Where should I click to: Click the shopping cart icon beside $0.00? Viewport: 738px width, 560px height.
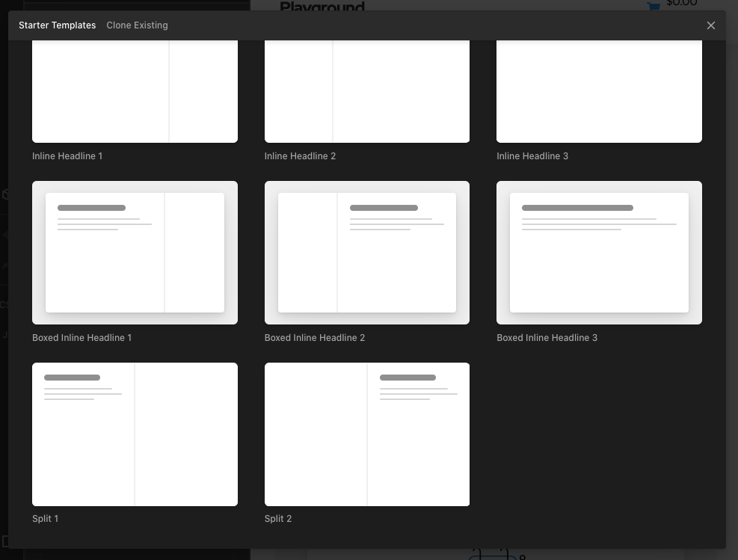654,6
